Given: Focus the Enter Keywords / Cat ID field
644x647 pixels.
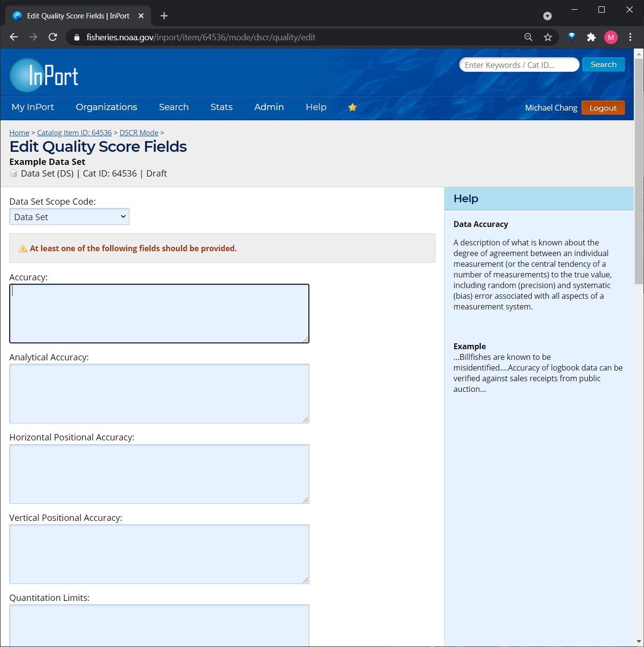Looking at the screenshot, I should coord(519,65).
